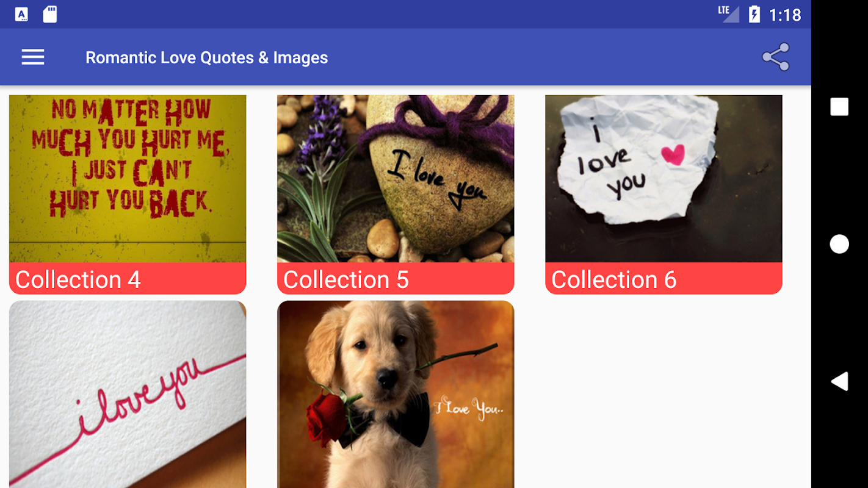The width and height of the screenshot is (868, 488).
Task: Open the puppy with rose thumbnail
Action: point(396,394)
